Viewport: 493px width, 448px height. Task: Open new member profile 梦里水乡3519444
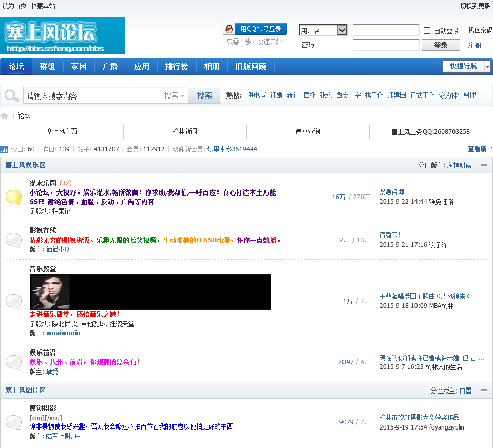point(232,149)
